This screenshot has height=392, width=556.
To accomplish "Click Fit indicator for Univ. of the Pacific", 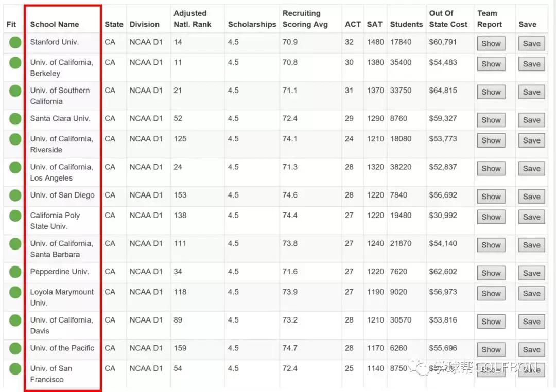I will point(15,348).
